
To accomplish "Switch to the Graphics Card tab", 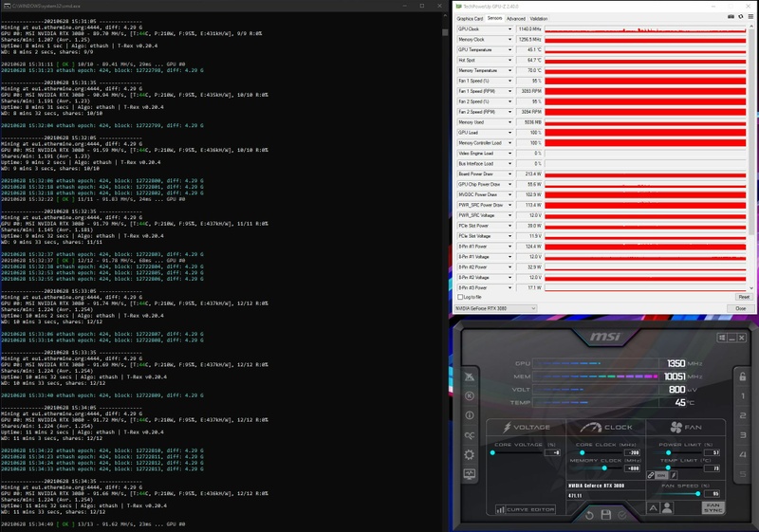I will (470, 19).
